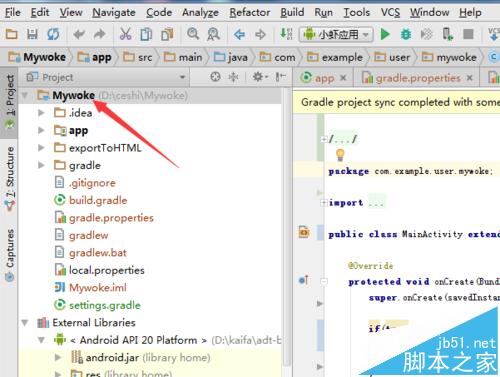Screen dimensions: 500x377
Task: Select the src breadcrumb
Action: click(138, 57)
